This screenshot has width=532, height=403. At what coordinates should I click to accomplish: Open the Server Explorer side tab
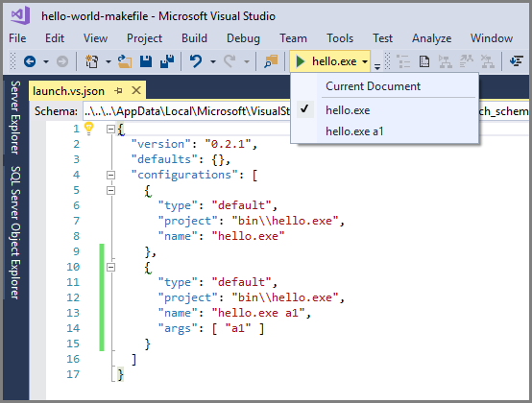[15, 117]
